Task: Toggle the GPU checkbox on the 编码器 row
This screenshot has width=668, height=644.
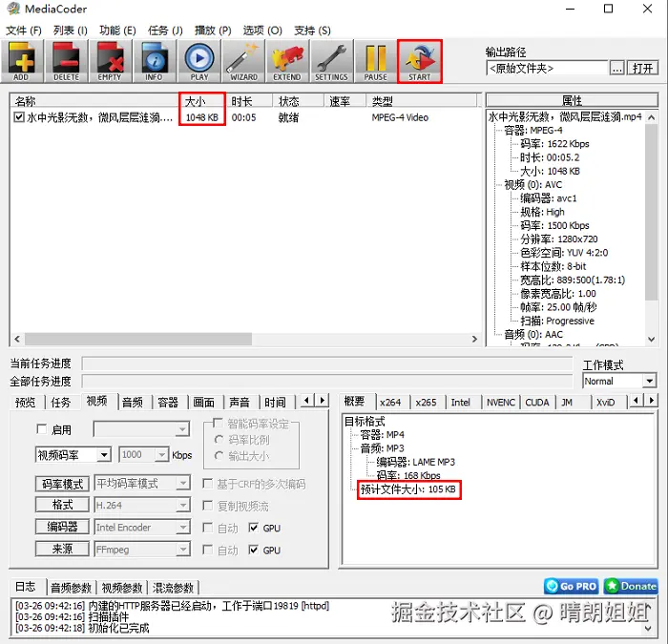Action: pyautogui.click(x=254, y=528)
